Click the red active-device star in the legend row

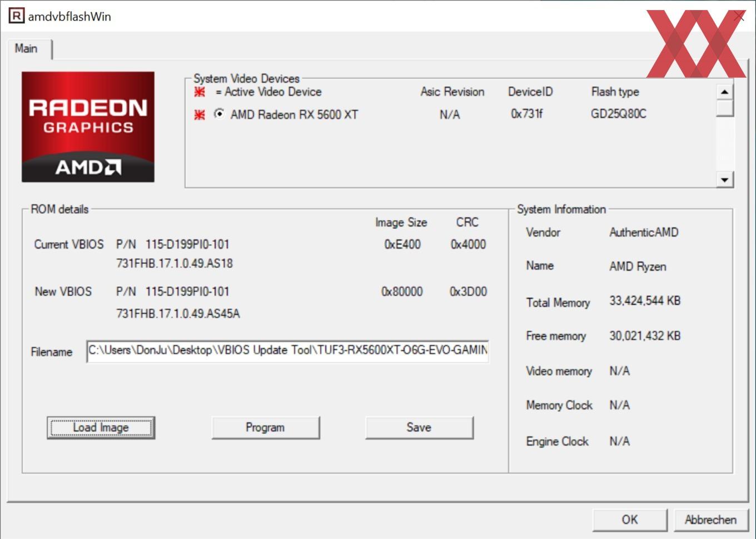(x=200, y=92)
